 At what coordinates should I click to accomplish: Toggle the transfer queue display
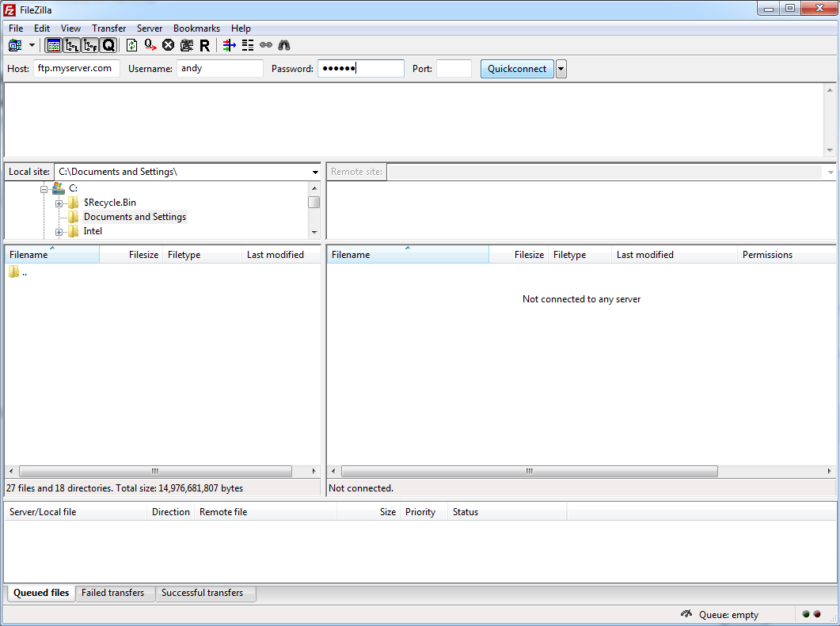[108, 45]
